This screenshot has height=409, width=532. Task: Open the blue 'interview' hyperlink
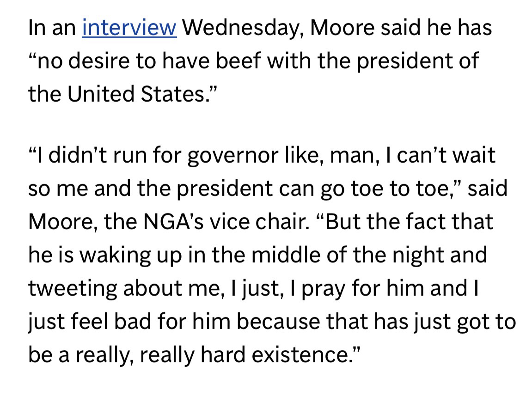[x=129, y=28]
